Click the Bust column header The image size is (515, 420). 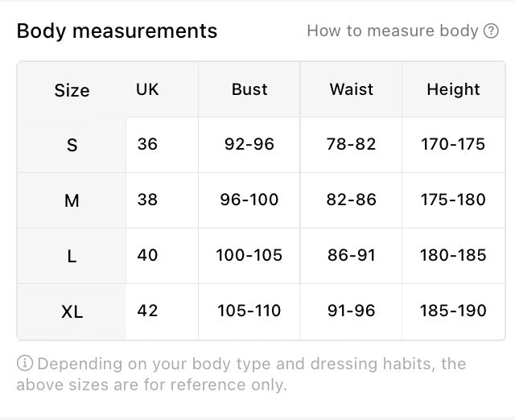(249, 89)
